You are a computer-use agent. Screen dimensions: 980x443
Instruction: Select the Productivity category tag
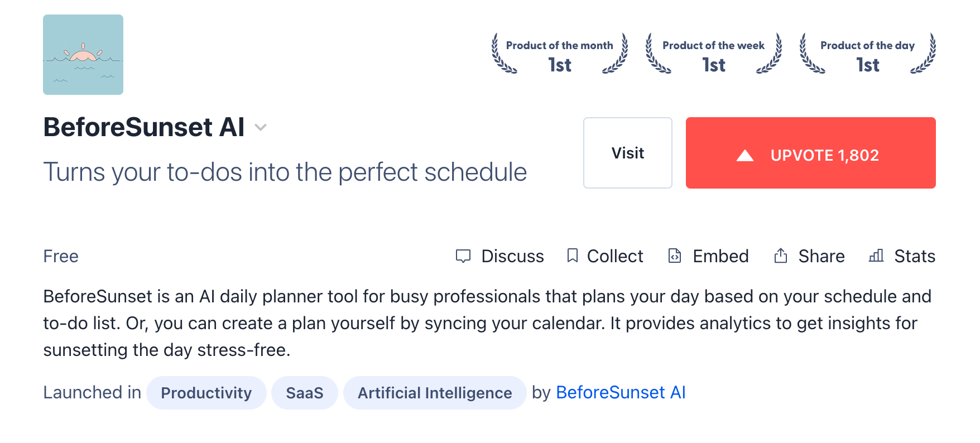206,392
